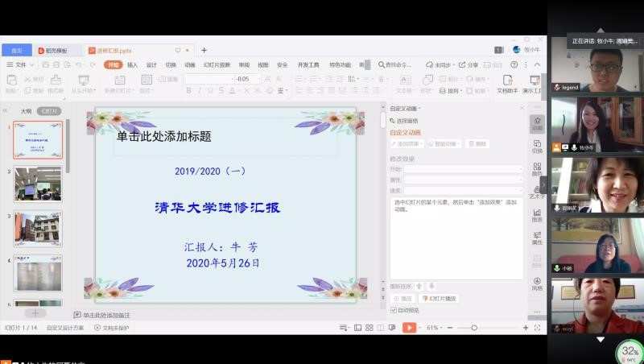Open the 切换 transition sidebar icon
Screen dimensions: 644x364
pyautogui.click(x=537, y=145)
